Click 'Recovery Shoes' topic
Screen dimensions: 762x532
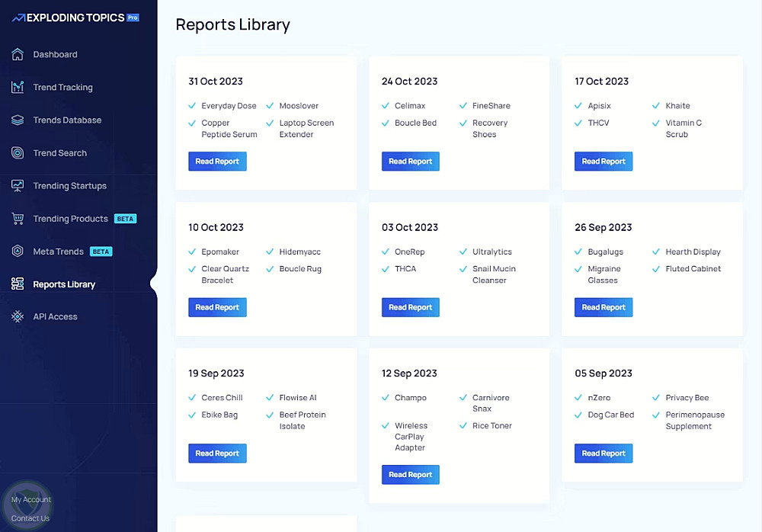(490, 128)
